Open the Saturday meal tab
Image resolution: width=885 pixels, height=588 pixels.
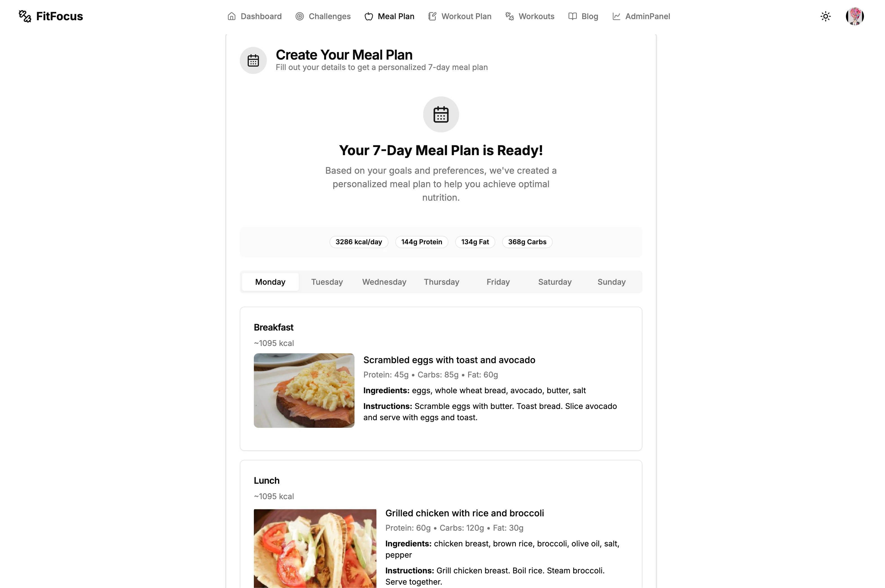pyautogui.click(x=555, y=282)
